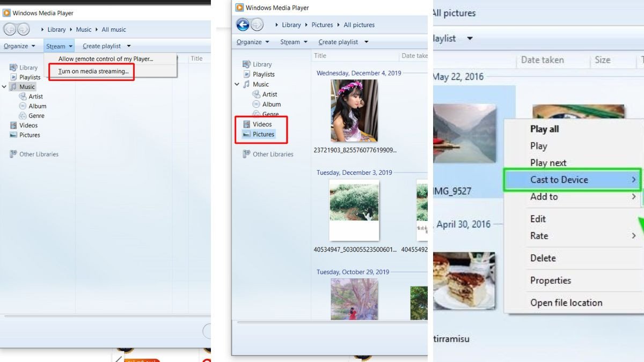Choose Delete from the context menu

542,258
